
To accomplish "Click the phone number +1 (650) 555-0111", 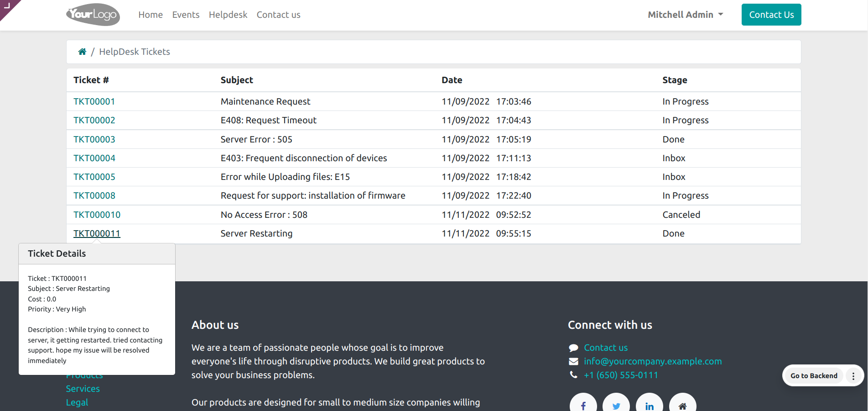I will [x=621, y=375].
